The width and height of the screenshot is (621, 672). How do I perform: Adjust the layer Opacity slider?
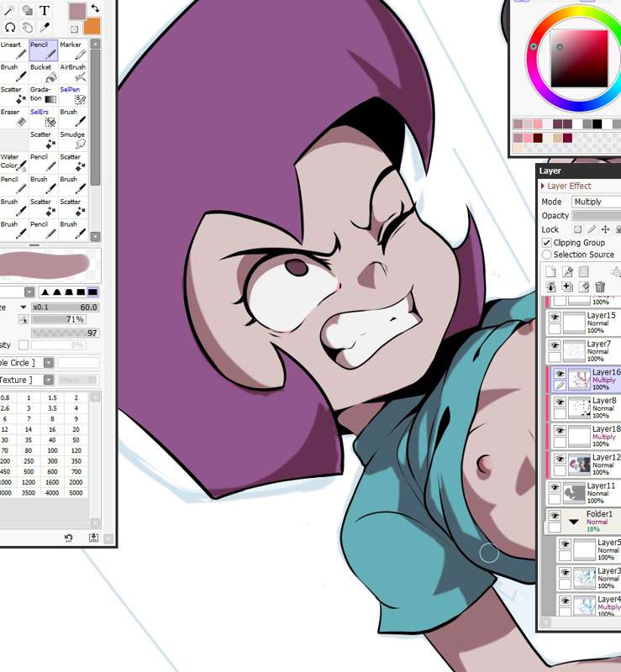click(x=597, y=216)
